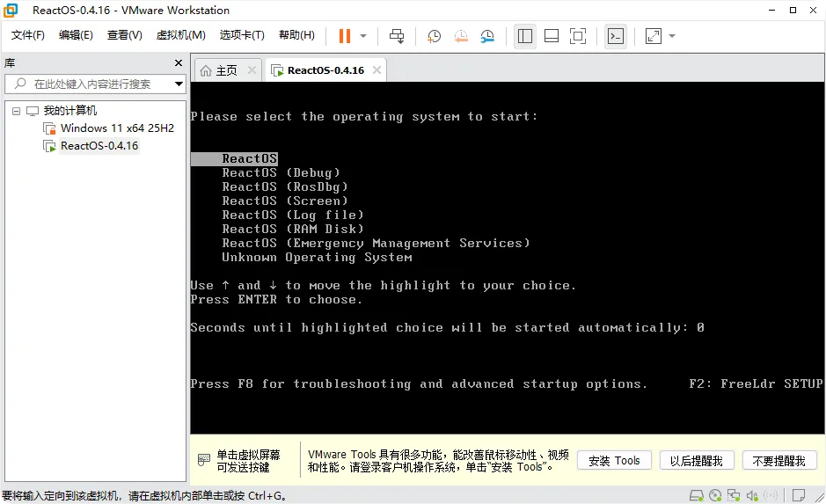Open the 虚拟机(M) menu
The image size is (826, 504).
tap(180, 35)
